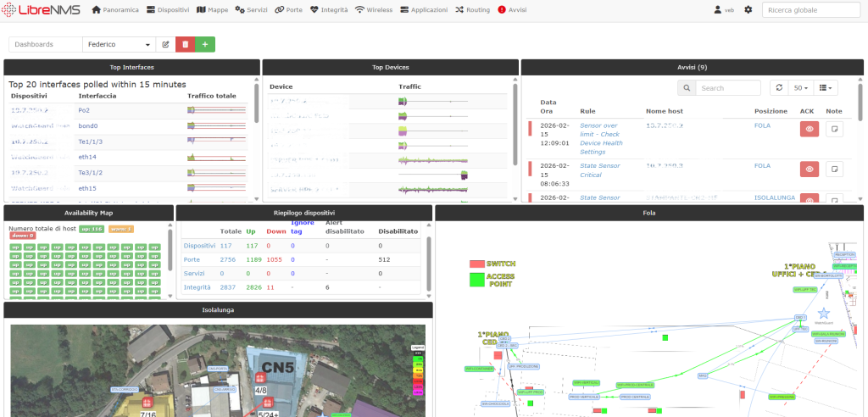Open the Federico dashboard dropdown
This screenshot has width=868, height=417.
click(119, 44)
